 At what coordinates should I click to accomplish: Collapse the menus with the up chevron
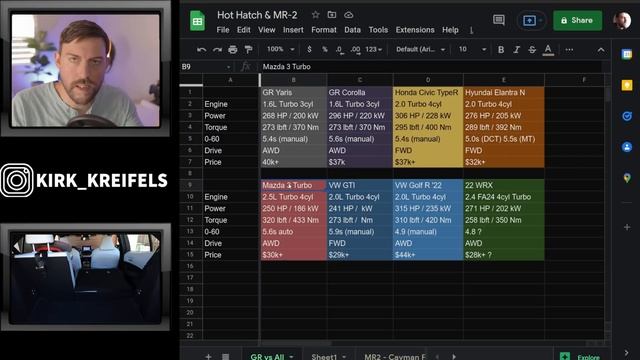[x=601, y=50]
